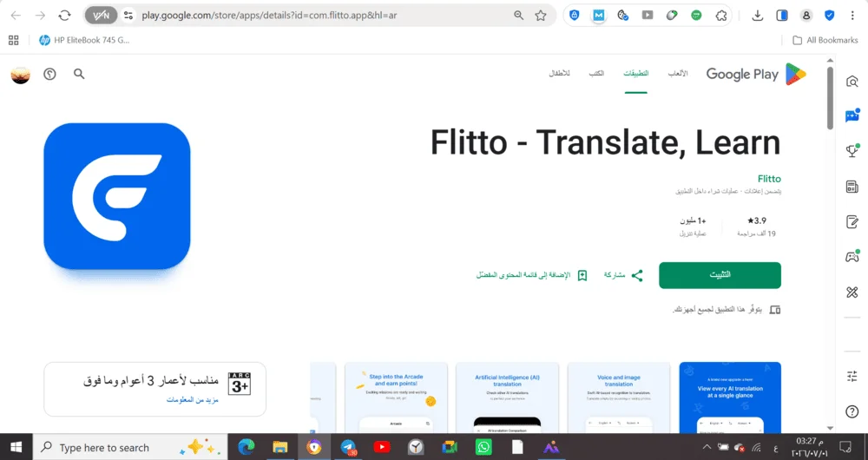The image size is (868, 460).
Task: Select the Apps tab in Google Play
Action: [636, 74]
